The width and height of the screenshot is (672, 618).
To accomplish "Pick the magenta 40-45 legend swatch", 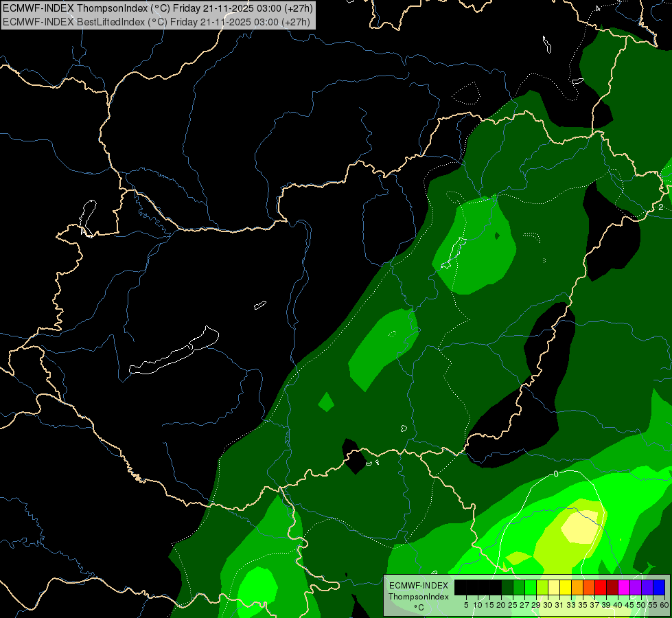I will [624, 588].
